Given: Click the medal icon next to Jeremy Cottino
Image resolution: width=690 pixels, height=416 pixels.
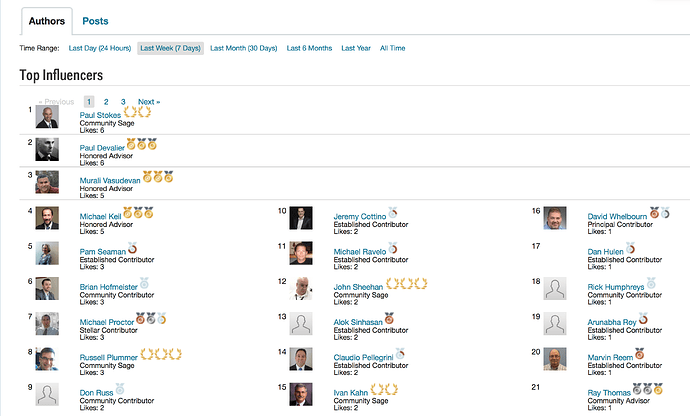Looking at the screenshot, I should point(393,212).
